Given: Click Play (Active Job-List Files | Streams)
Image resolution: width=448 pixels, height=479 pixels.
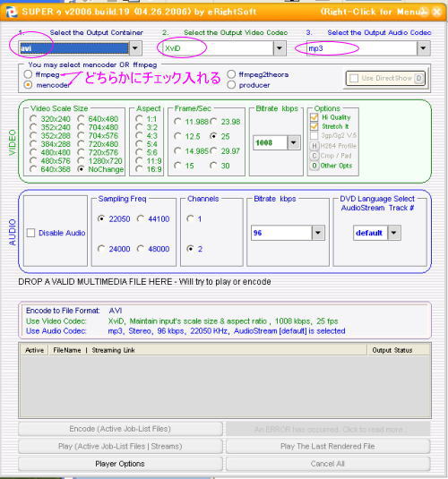Looking at the screenshot, I should 120,446.
